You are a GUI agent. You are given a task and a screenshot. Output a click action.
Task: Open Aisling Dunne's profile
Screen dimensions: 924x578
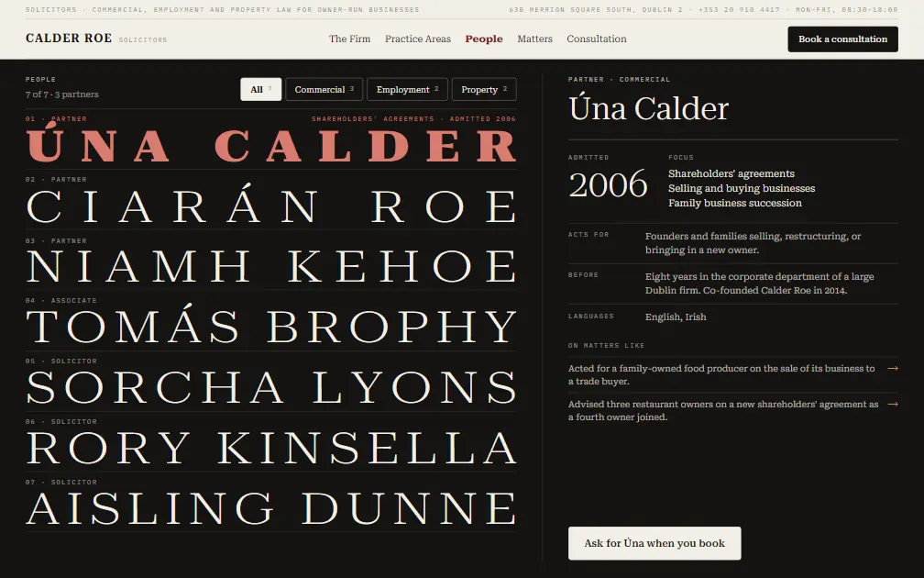[271, 503]
